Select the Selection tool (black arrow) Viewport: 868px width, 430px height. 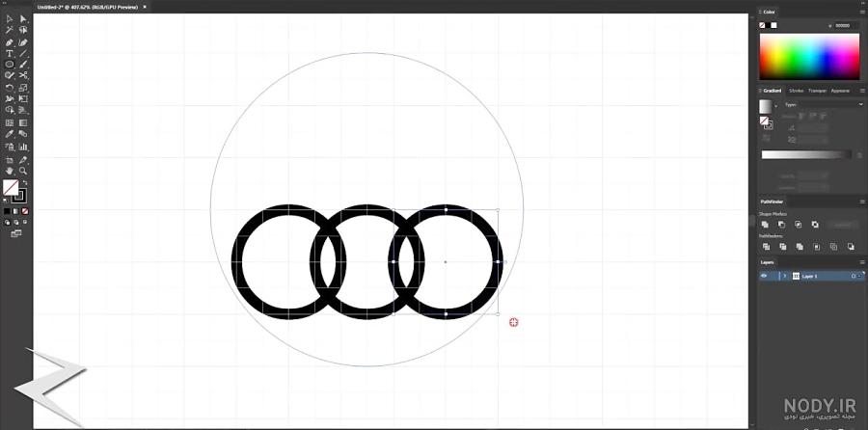point(10,19)
